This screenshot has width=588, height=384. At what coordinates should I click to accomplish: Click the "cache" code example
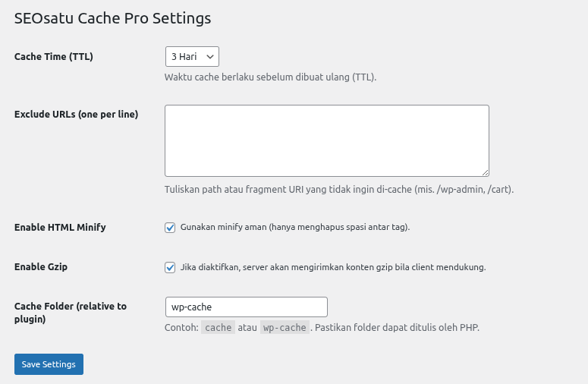coord(219,328)
